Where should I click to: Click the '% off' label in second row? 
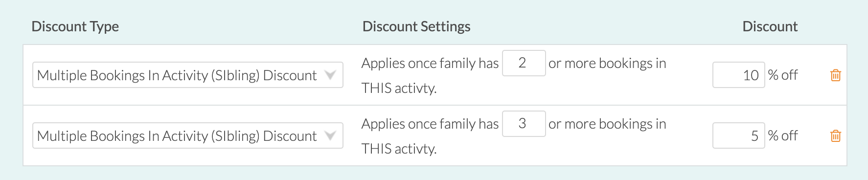click(782, 135)
